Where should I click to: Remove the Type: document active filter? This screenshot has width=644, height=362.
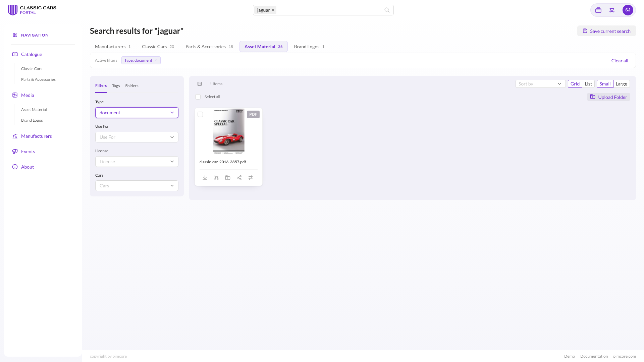click(156, 60)
